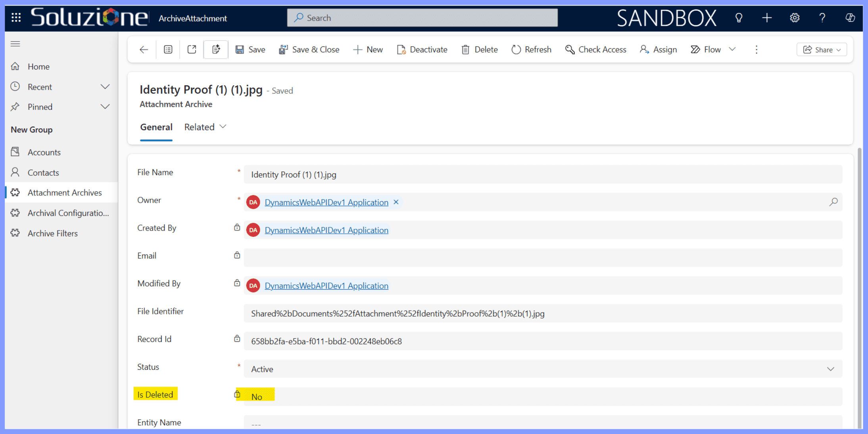
Task: Expand the Pinned section in sidebar
Action: pyautogui.click(x=105, y=107)
